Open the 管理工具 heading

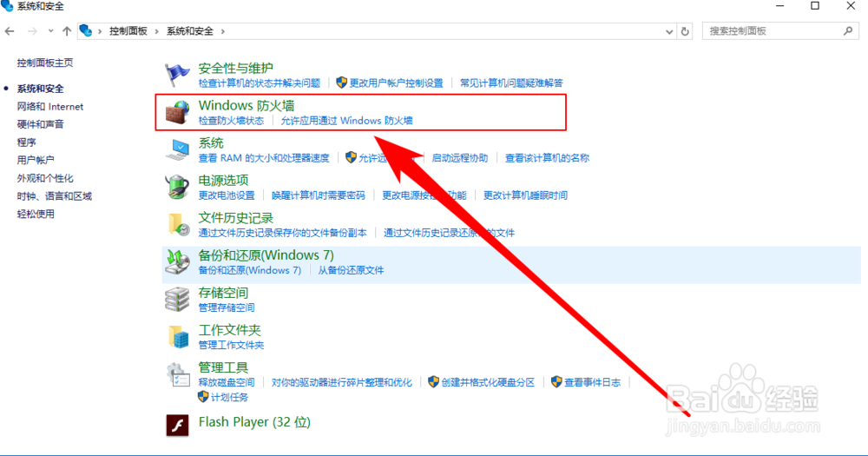223,367
